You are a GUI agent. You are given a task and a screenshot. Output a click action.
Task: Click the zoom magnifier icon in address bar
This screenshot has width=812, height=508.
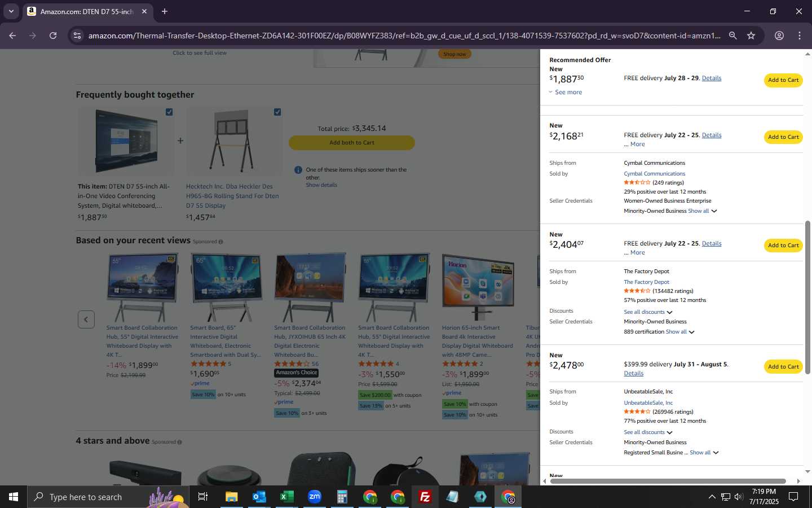732,36
